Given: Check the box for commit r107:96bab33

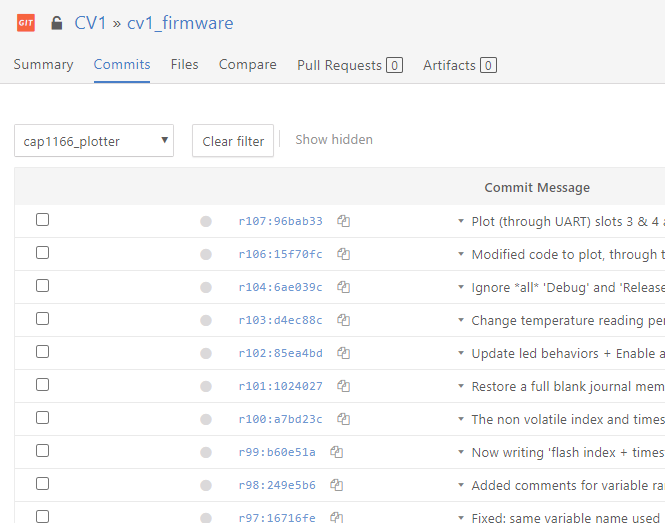Looking at the screenshot, I should click(42, 220).
